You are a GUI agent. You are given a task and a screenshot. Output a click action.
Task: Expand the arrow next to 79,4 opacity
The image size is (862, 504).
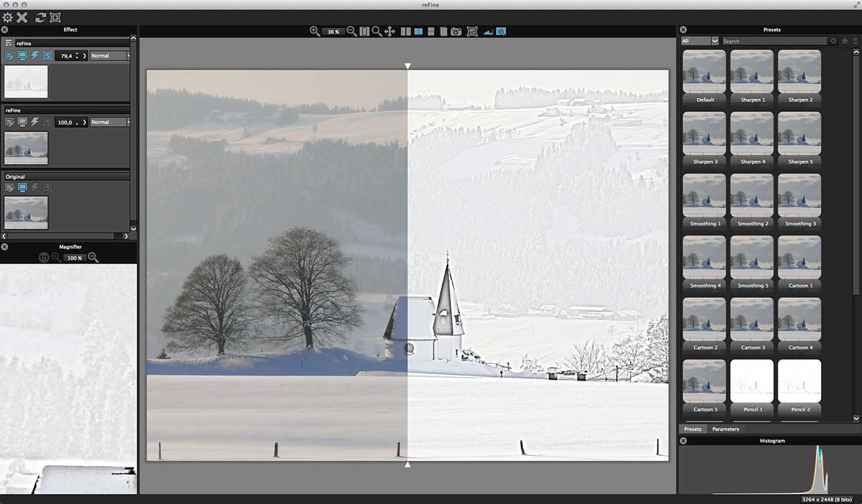point(85,55)
